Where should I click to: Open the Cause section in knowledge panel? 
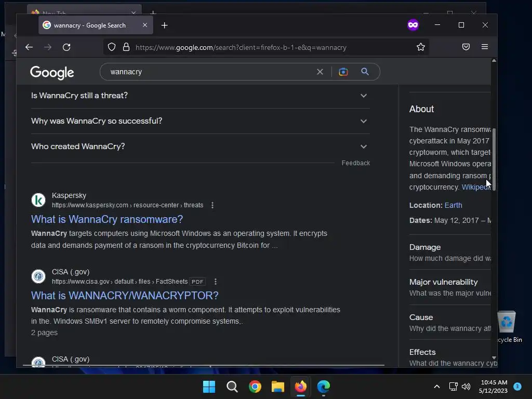[450, 323]
